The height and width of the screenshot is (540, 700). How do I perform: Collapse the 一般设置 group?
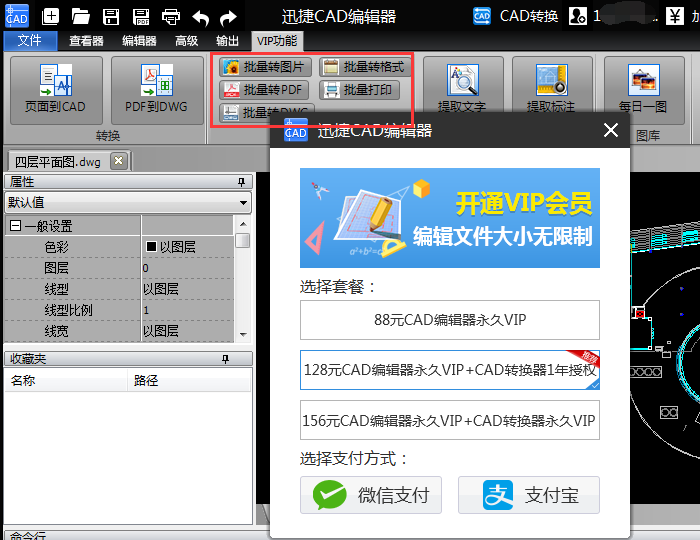[15, 226]
